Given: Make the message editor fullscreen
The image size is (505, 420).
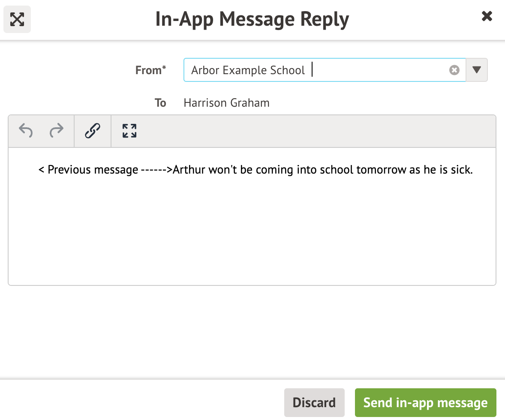Looking at the screenshot, I should 129,131.
